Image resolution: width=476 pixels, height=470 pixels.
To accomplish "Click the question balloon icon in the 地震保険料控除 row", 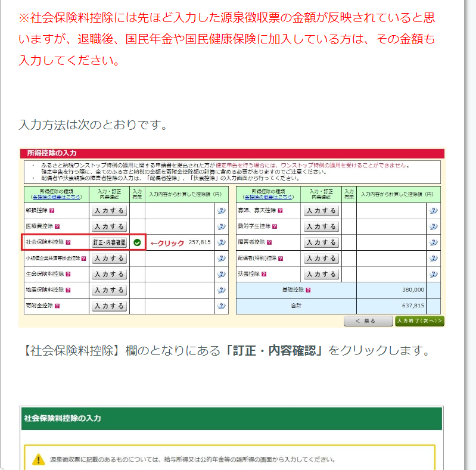I will click(x=222, y=290).
